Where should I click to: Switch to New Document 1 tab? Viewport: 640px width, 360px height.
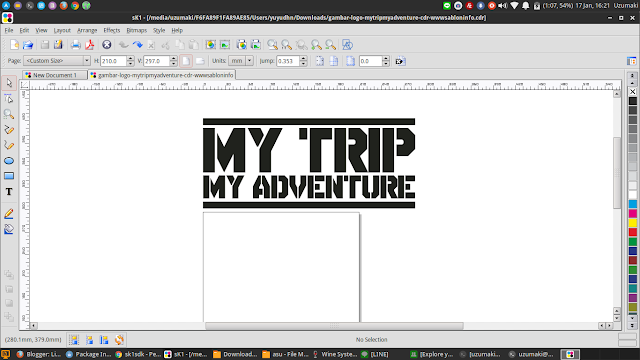(55, 75)
